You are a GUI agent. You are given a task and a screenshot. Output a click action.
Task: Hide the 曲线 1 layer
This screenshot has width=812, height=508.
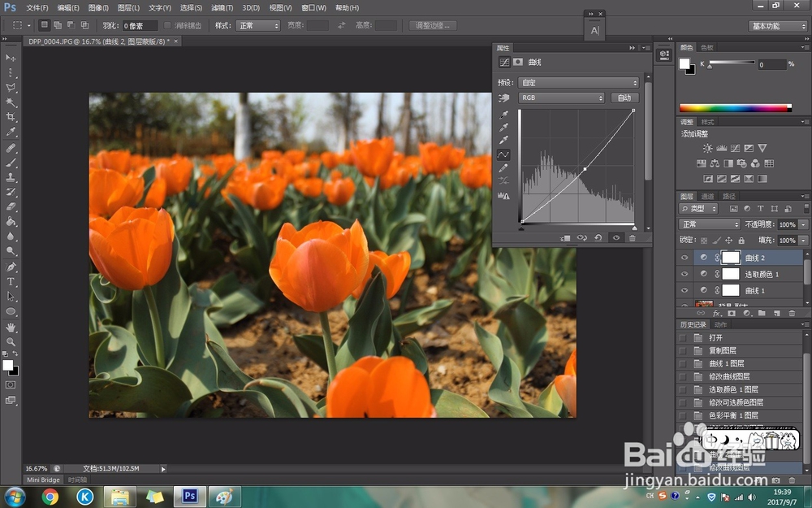click(x=685, y=290)
